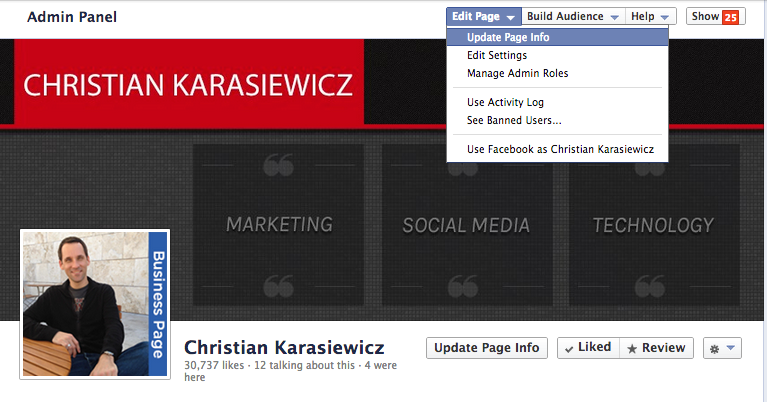The height and width of the screenshot is (402, 767).
Task: Choose Use Activity Log
Action: click(x=557, y=102)
